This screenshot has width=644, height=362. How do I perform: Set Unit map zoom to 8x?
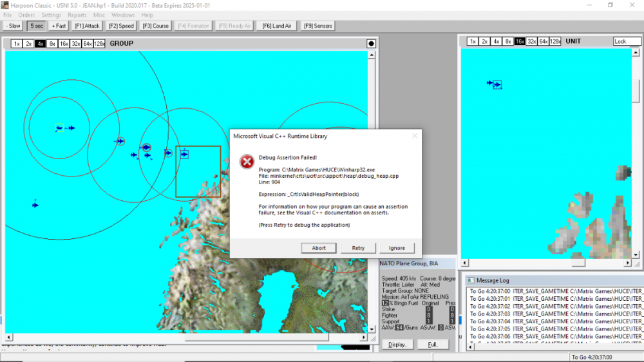click(508, 41)
